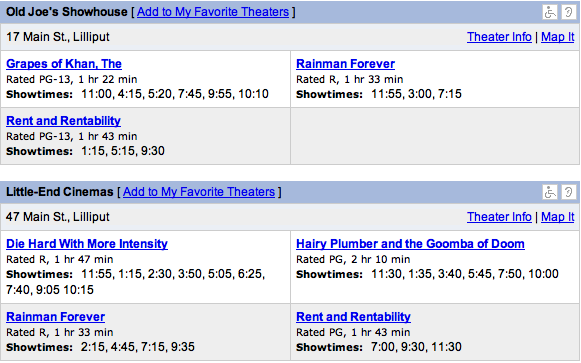Open Rainman Forever at Old Joe's Showhouse
Image resolution: width=581 pixels, height=363 pixels.
[345, 64]
